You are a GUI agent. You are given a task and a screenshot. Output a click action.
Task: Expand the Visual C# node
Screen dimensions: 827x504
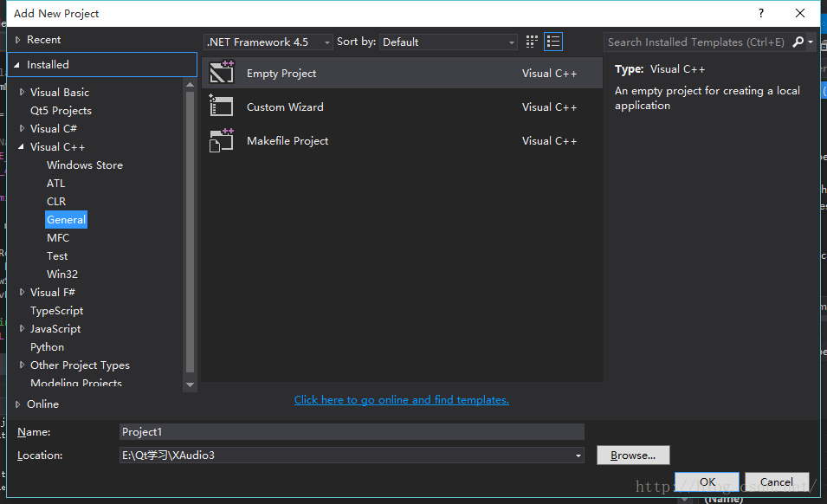[22, 128]
